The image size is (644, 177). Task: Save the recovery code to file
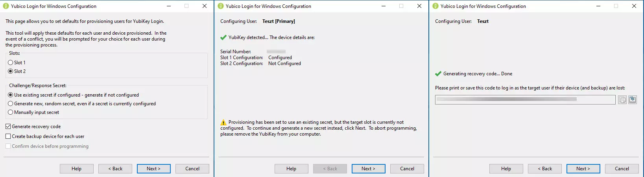click(x=633, y=100)
